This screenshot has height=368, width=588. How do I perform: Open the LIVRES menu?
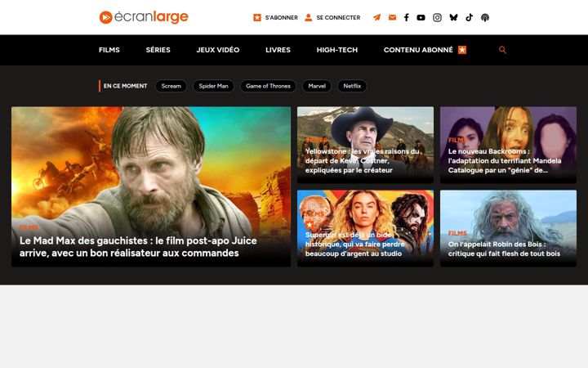point(278,50)
